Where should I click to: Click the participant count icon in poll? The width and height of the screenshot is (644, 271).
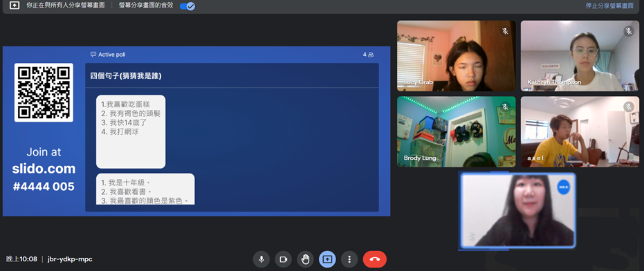(371, 55)
